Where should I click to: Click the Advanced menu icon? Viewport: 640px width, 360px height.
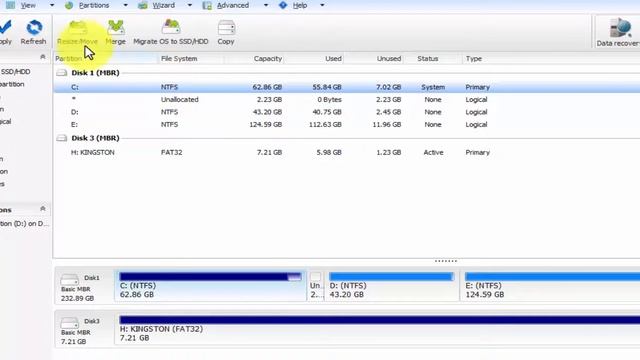(207, 5)
